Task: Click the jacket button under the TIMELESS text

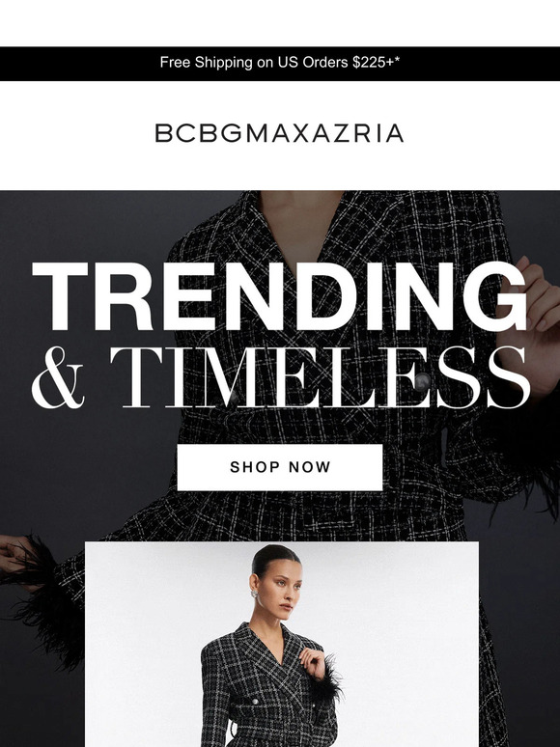Action: (422, 381)
